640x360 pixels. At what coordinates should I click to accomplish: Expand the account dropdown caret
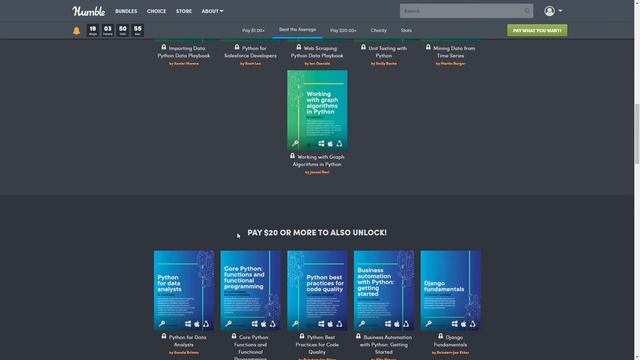[x=560, y=11]
